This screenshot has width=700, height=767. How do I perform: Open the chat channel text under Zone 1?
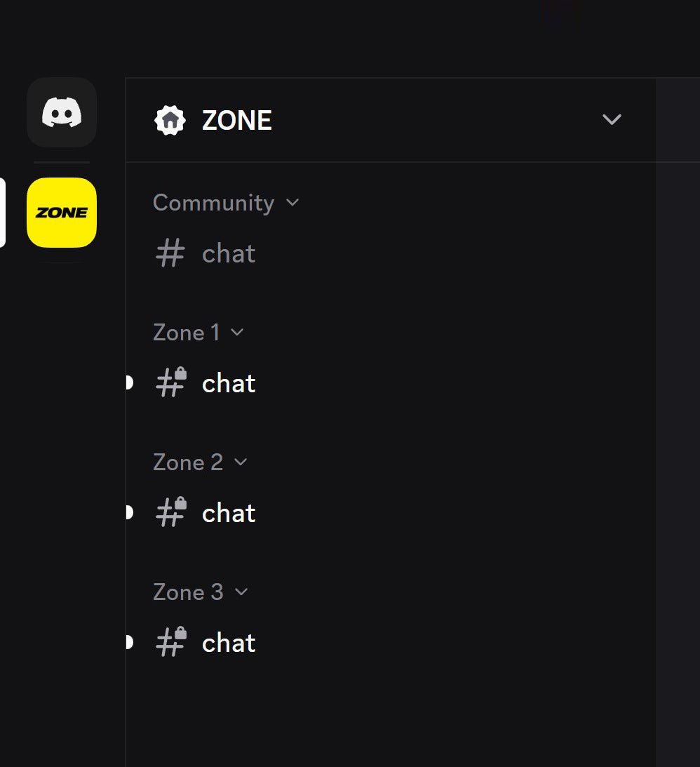coord(229,383)
